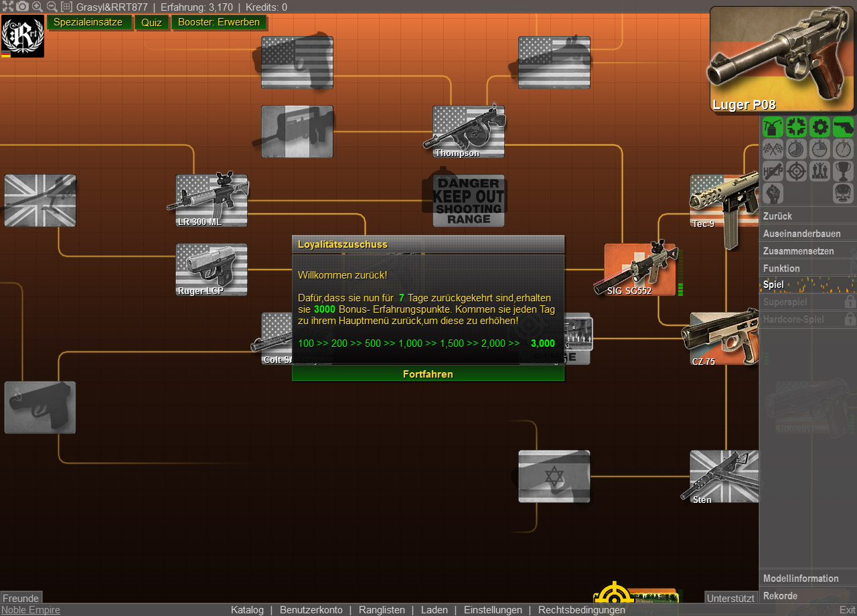This screenshot has width=857, height=616.
Task: Select the locked Israel flag tile
Action: (553, 476)
